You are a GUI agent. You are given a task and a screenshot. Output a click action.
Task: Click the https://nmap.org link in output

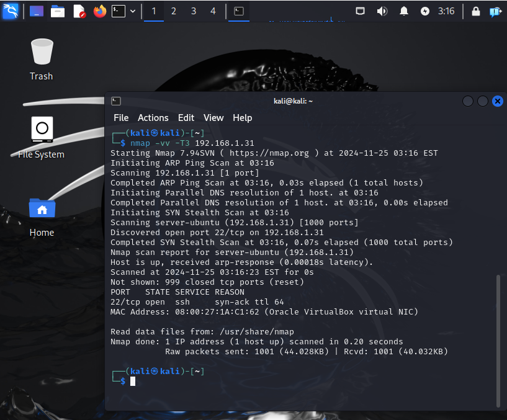[x=269, y=153]
